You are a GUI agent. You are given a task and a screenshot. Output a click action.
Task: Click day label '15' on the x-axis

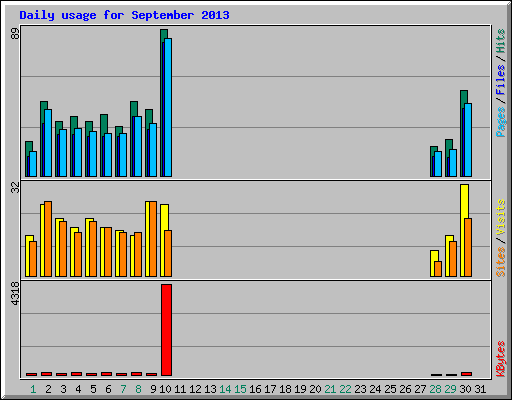click(240, 389)
